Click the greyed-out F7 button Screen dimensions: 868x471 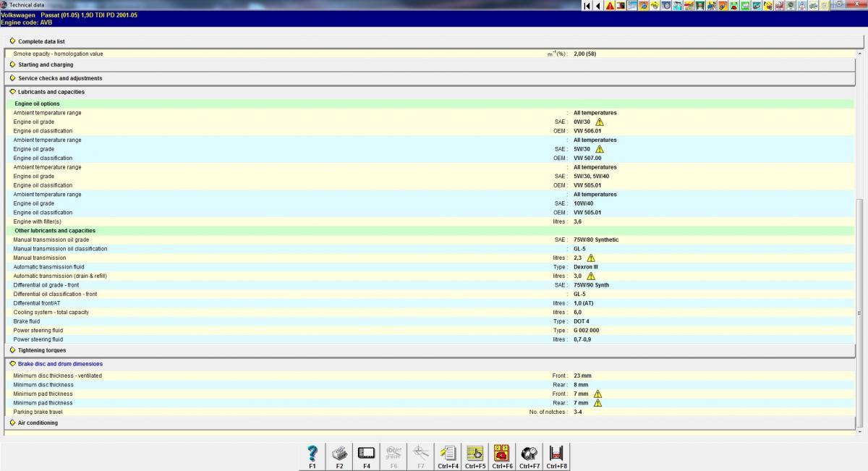click(x=421, y=457)
